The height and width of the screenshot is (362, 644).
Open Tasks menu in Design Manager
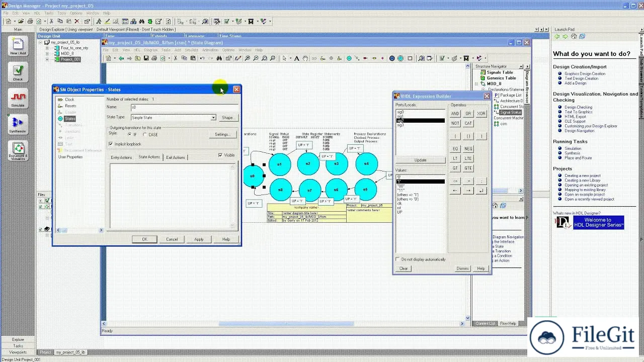(x=49, y=13)
